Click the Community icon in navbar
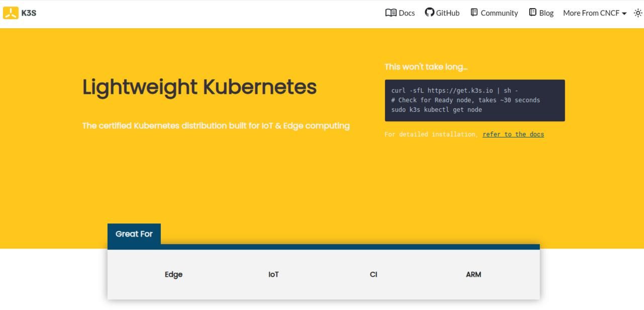The width and height of the screenshot is (644, 310). coord(474,12)
